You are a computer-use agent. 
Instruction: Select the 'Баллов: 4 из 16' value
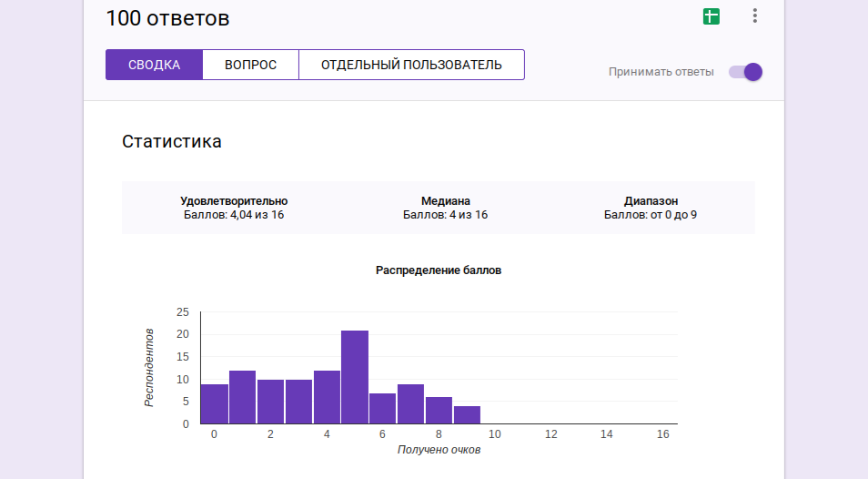pos(446,215)
